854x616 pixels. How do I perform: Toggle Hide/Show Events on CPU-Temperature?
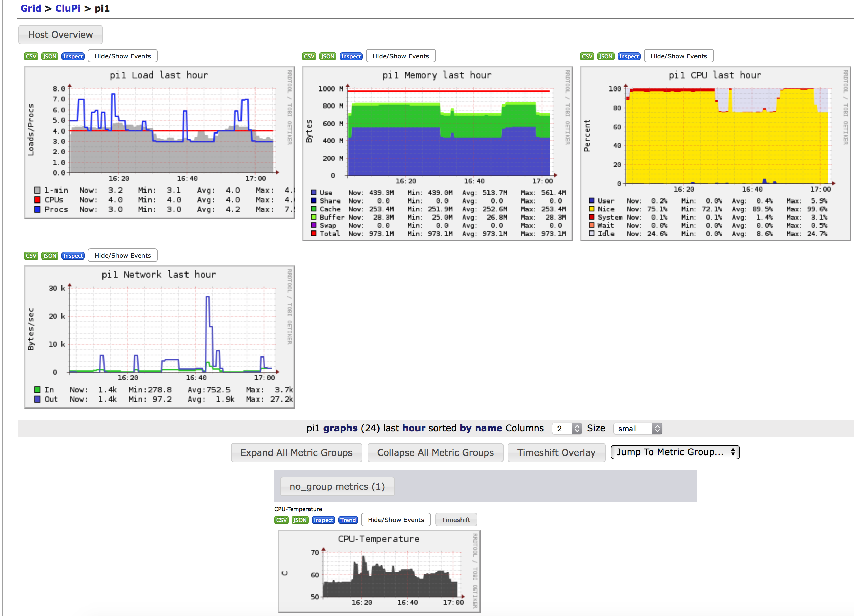click(396, 520)
